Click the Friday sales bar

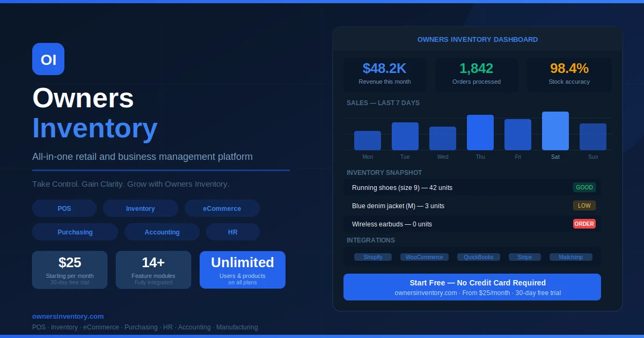tap(518, 135)
